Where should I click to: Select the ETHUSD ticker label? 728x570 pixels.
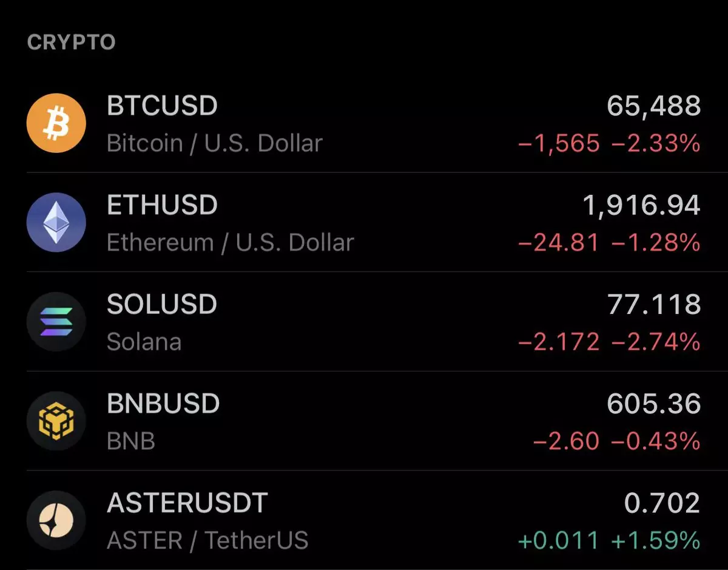click(162, 205)
